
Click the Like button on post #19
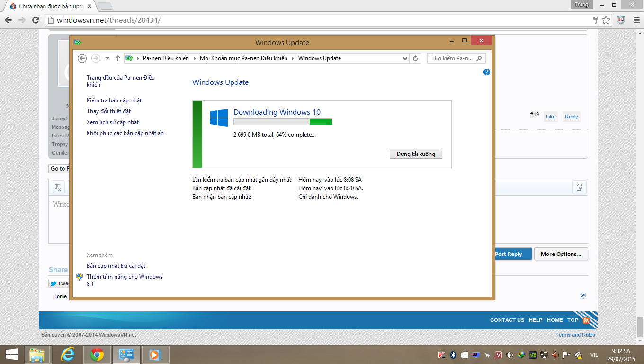click(x=551, y=117)
